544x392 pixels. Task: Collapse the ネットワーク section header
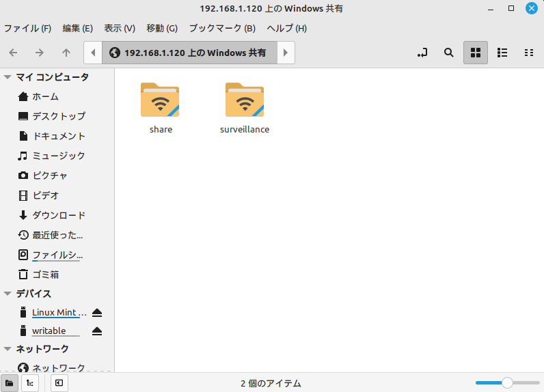click(x=8, y=349)
